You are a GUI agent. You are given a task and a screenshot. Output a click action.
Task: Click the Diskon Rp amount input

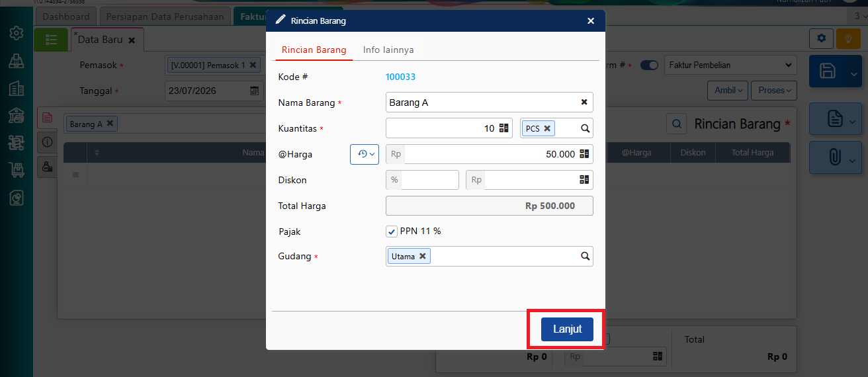[x=531, y=179]
